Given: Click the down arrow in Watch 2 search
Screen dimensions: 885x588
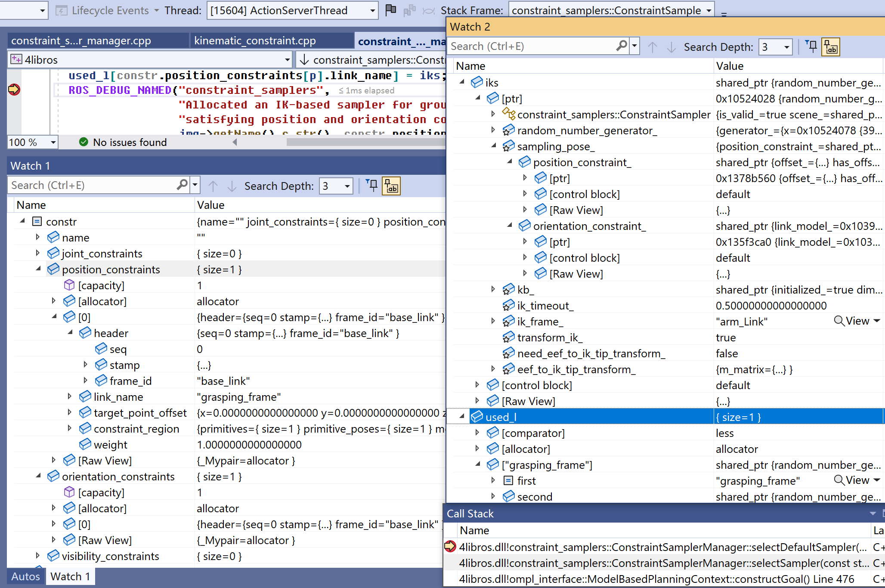Looking at the screenshot, I should [x=671, y=47].
